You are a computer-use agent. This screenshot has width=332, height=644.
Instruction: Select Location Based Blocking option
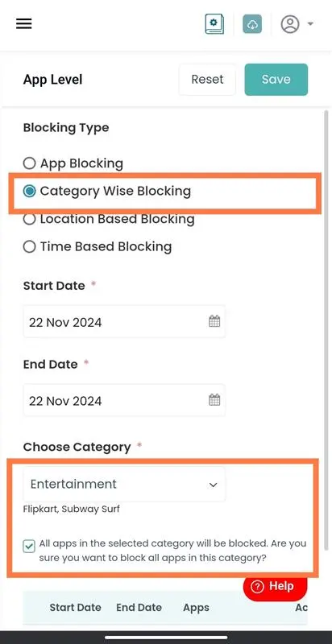point(29,219)
